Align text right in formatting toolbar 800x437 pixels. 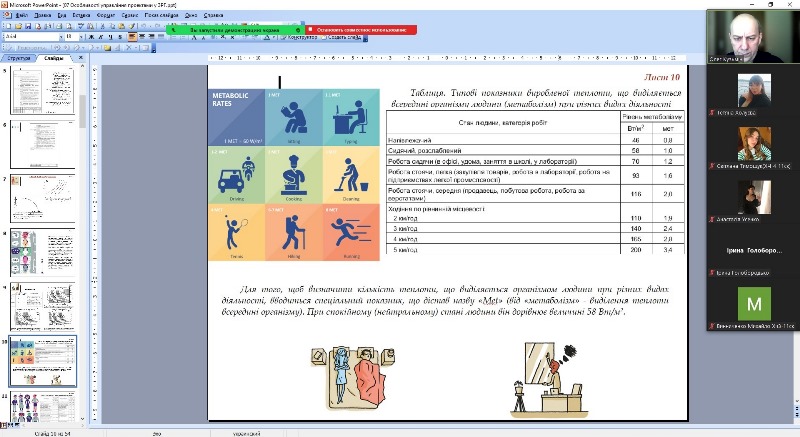152,37
